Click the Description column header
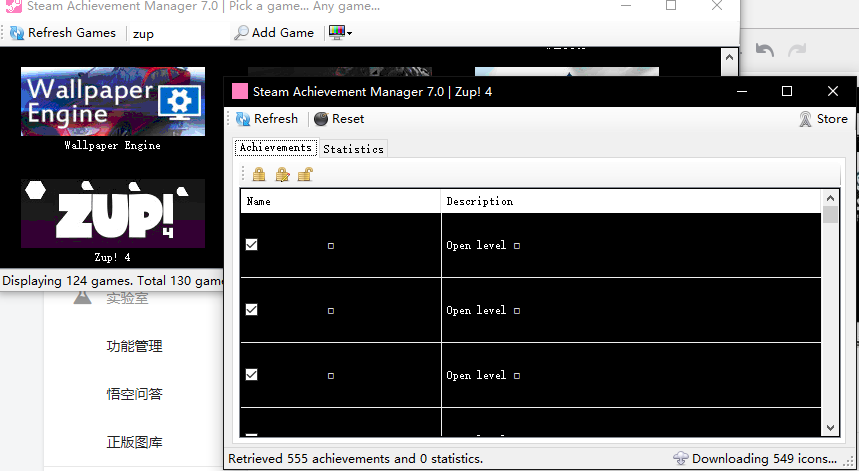This screenshot has height=471, width=859. click(631, 202)
